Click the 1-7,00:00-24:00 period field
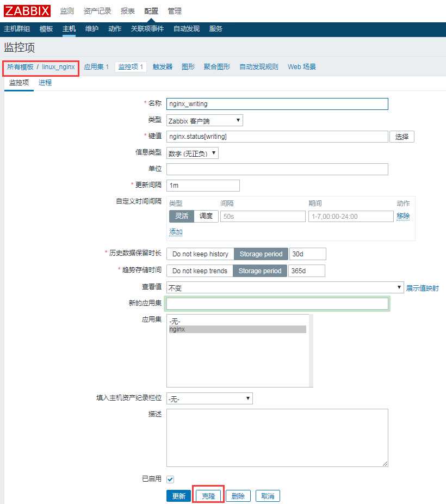This screenshot has width=446, height=504. 351,216
